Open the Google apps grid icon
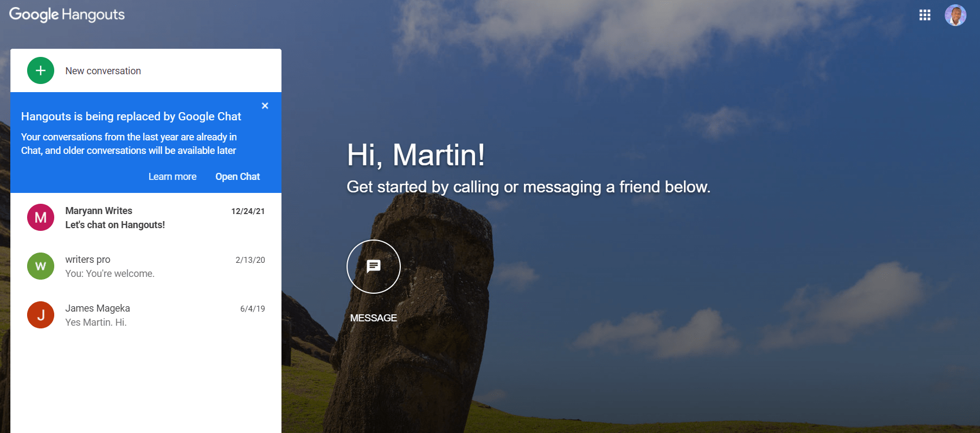This screenshot has width=980, height=433. [925, 15]
